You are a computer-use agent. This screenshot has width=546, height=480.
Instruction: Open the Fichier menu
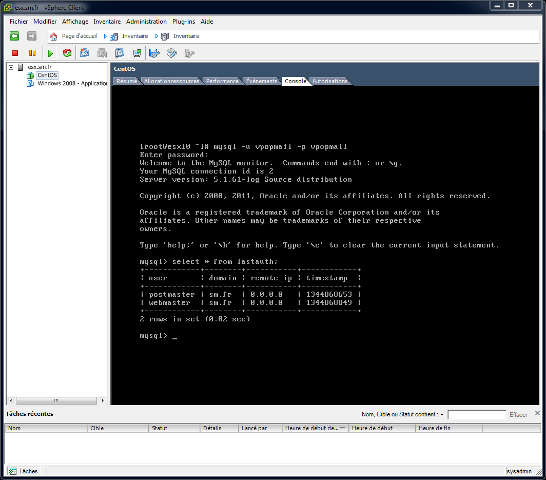pos(18,22)
